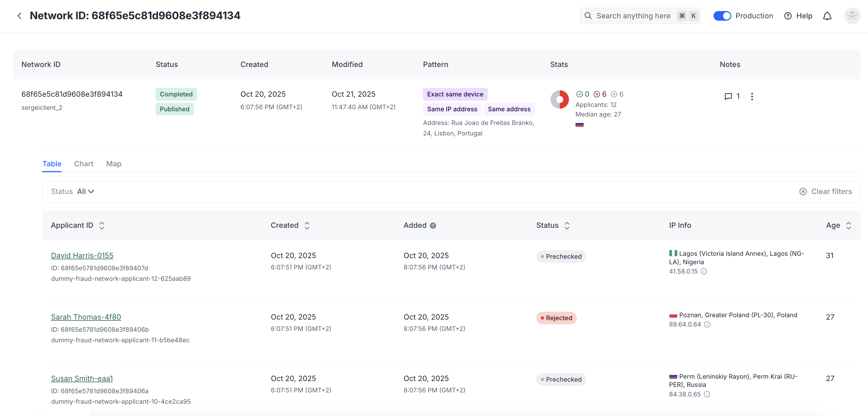This screenshot has height=416, width=868.
Task: Open David Harris-0155 applicant profile
Action: 82,255
